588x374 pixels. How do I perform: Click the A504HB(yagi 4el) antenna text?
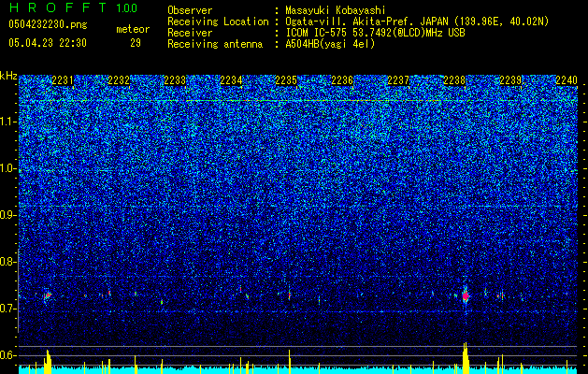[x=330, y=44]
